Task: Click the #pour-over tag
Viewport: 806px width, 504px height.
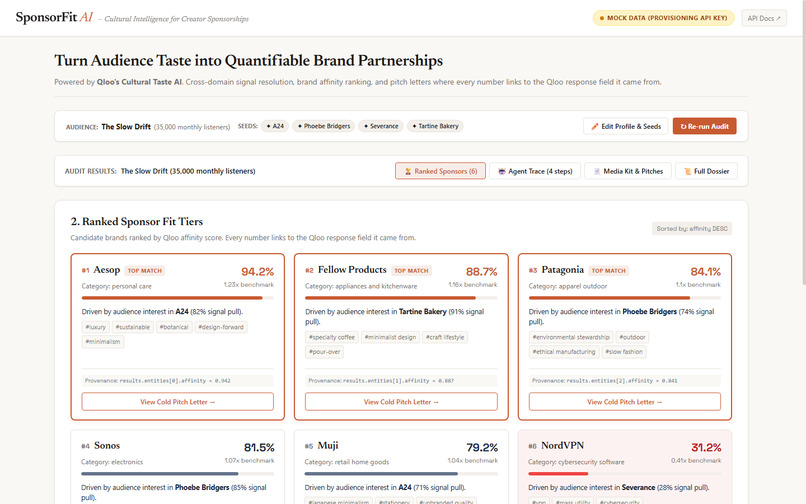Action: coord(324,352)
